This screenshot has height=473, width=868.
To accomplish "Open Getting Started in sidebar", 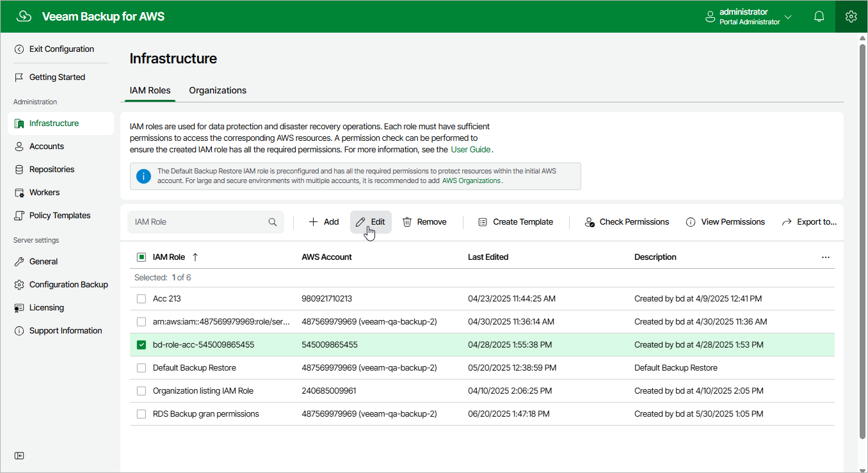I will 57,77.
